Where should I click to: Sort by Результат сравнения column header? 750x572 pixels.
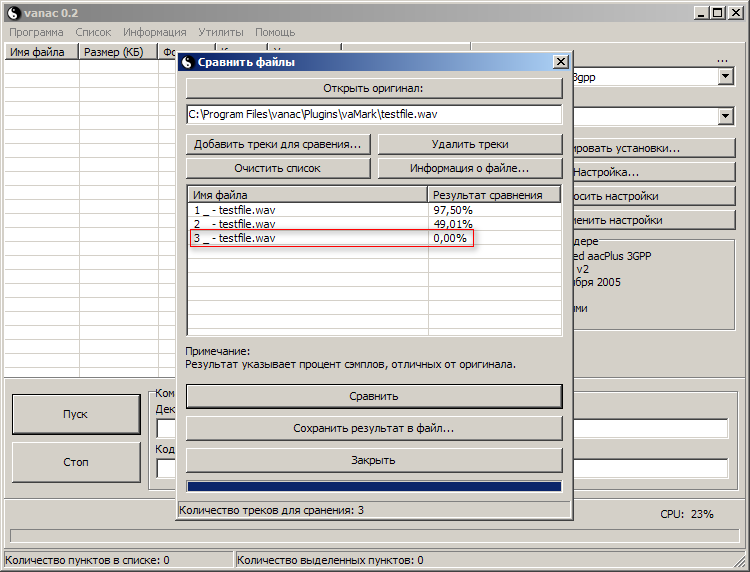click(x=494, y=195)
